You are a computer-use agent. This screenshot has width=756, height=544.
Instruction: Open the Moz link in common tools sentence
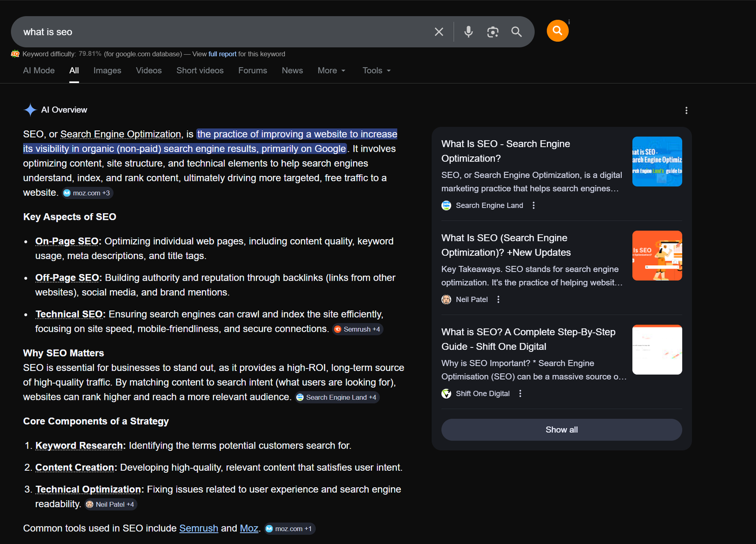(249, 528)
